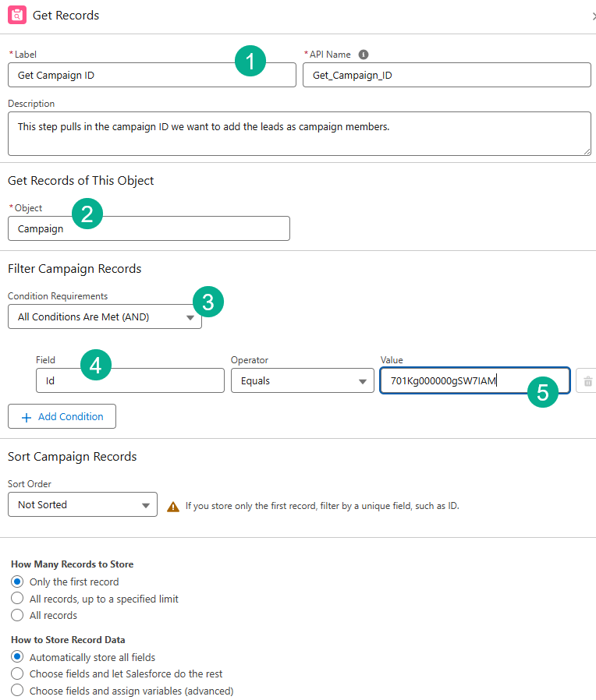This screenshot has height=700, width=596.
Task: Select 'All records, up to a specified limit'
Action: 17,599
